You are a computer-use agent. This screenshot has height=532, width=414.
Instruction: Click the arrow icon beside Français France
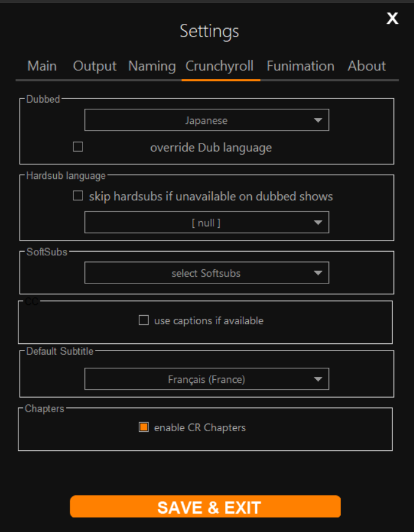(318, 379)
